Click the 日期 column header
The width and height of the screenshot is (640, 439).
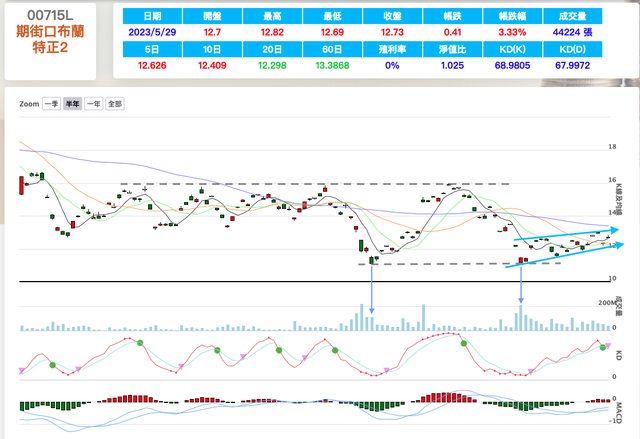[x=151, y=16]
